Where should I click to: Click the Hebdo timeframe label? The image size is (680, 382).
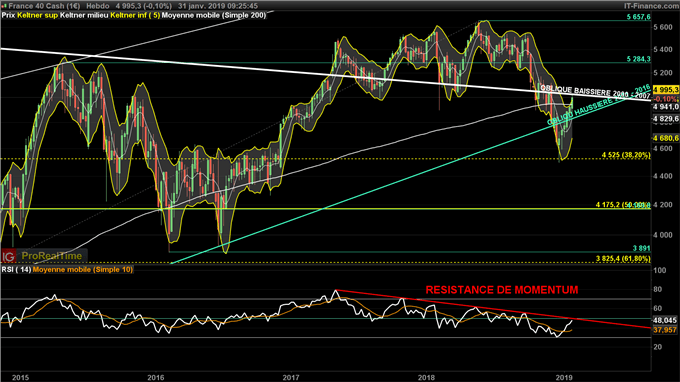tap(98, 6)
